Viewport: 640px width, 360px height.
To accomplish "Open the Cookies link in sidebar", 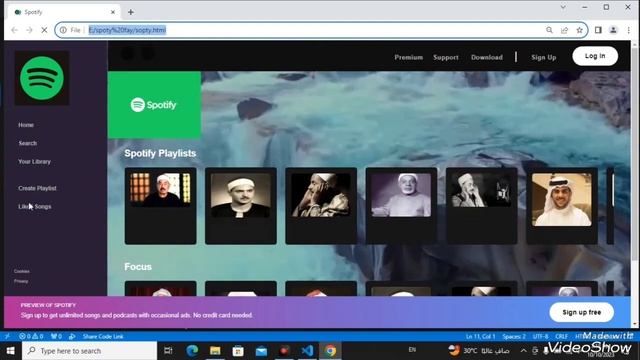I will click(22, 271).
